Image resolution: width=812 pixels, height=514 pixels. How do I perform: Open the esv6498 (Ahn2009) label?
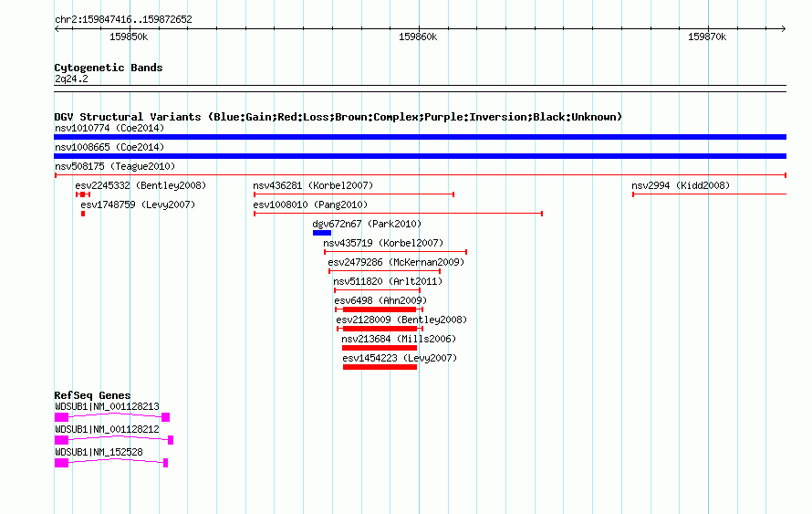380,300
